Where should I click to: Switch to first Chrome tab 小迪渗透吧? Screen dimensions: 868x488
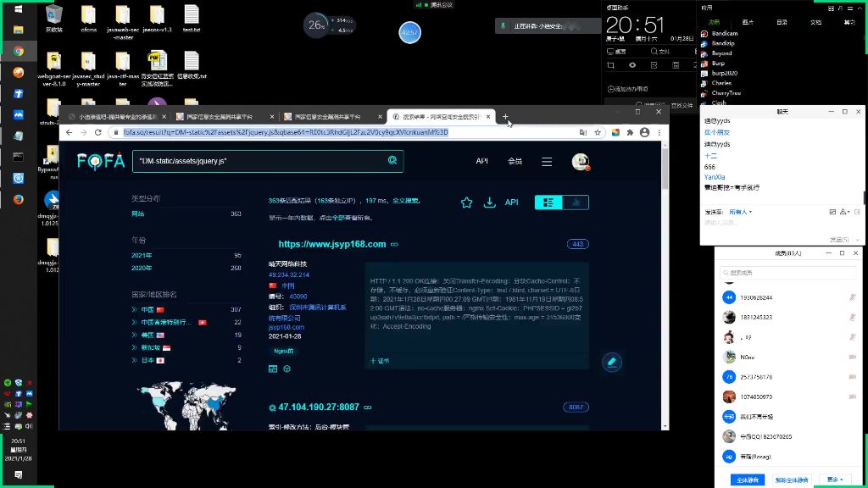tap(117, 117)
